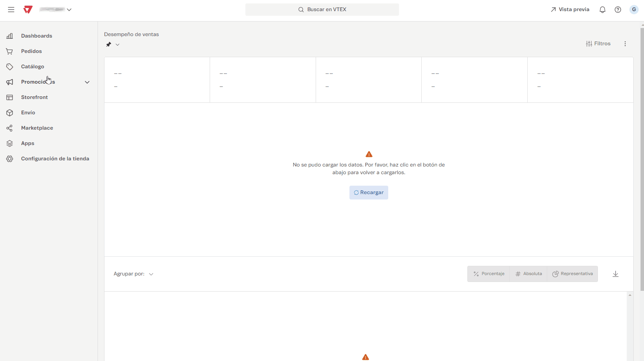The height and width of the screenshot is (361, 644).
Task: Focus the Buscar en VTEX search field
Action: tap(322, 10)
